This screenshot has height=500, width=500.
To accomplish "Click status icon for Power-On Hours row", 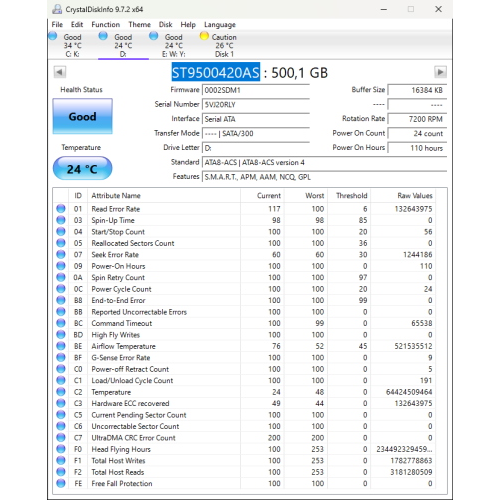I will (61, 266).
